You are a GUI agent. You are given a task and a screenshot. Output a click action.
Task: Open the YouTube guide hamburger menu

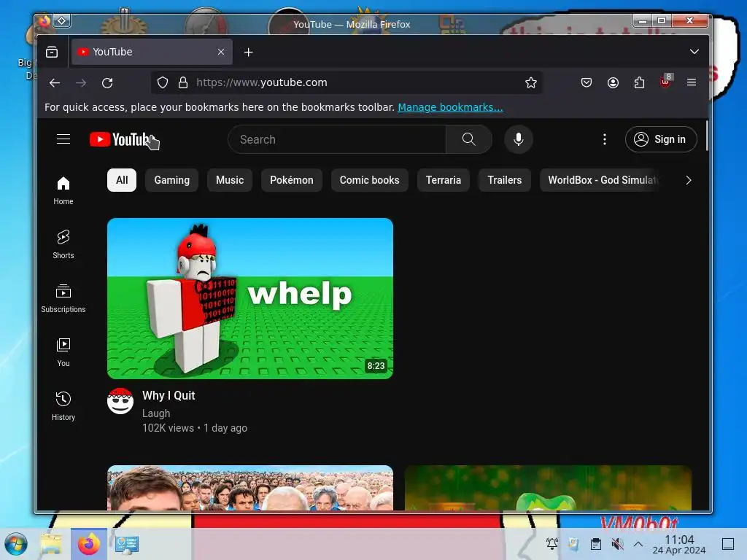click(x=63, y=139)
